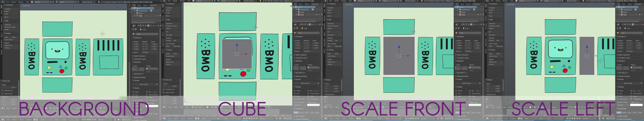Click the Translate button in the BACKGROUND tool shelf
Image resolution: width=644 pixels, height=121 pixels.
[x=11, y=9]
